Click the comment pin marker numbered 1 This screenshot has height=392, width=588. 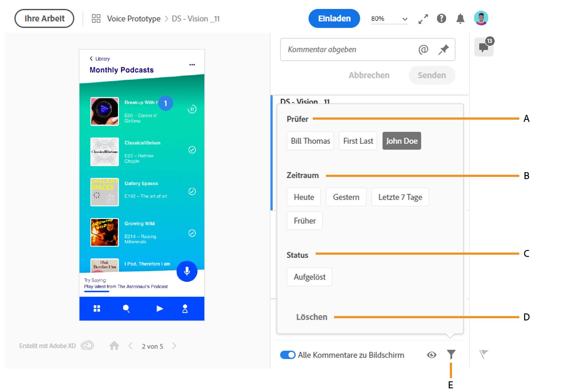(x=165, y=104)
